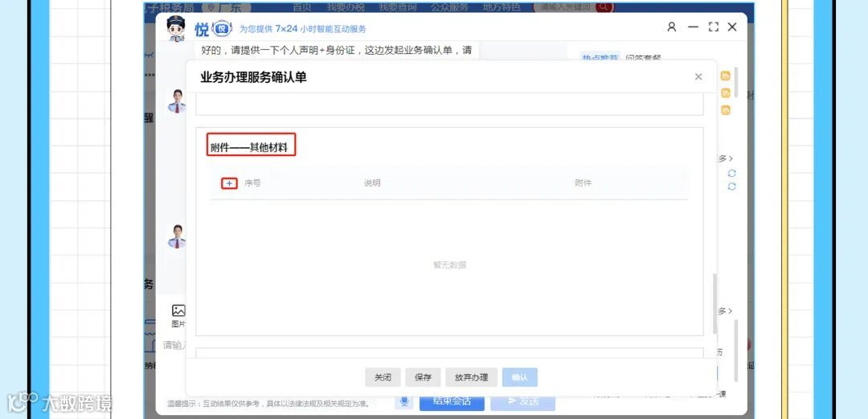This screenshot has height=419, width=868.
Task: Click the 确认 button
Action: 520,377
